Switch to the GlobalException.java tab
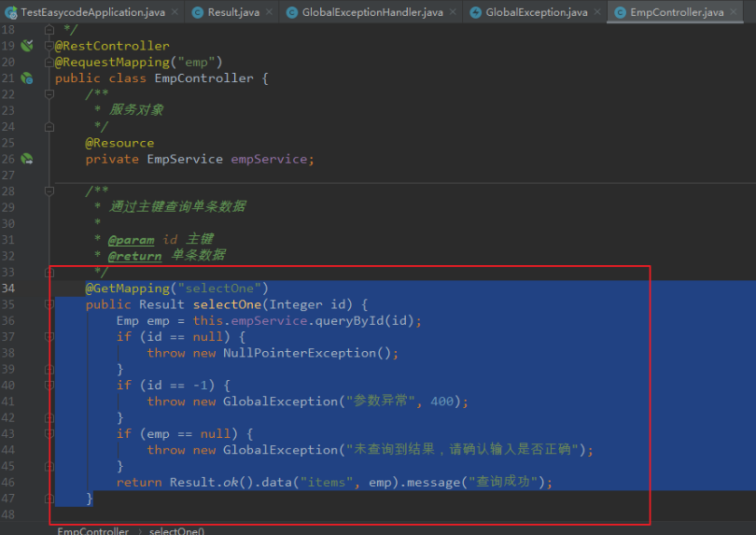The image size is (756, 535). (x=536, y=12)
